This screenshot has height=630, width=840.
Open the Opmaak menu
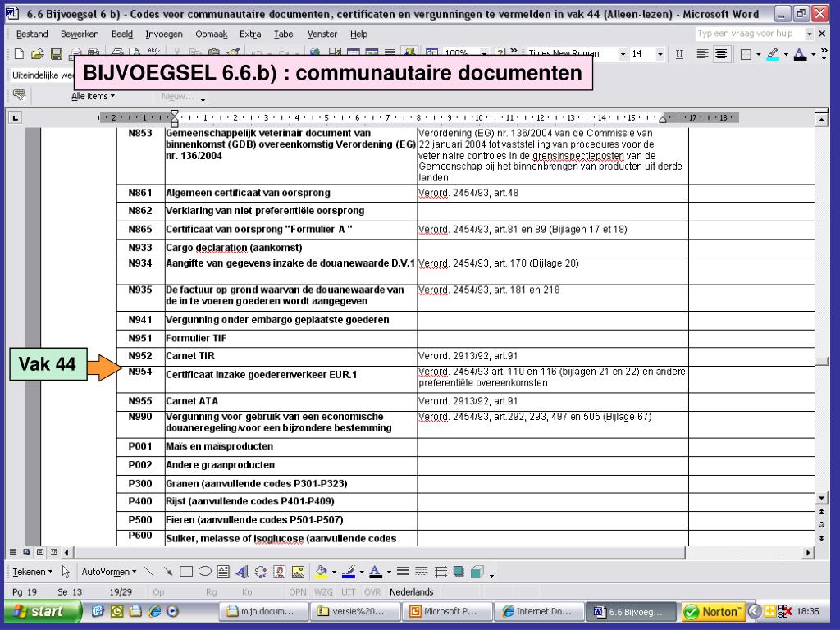pyautogui.click(x=211, y=34)
